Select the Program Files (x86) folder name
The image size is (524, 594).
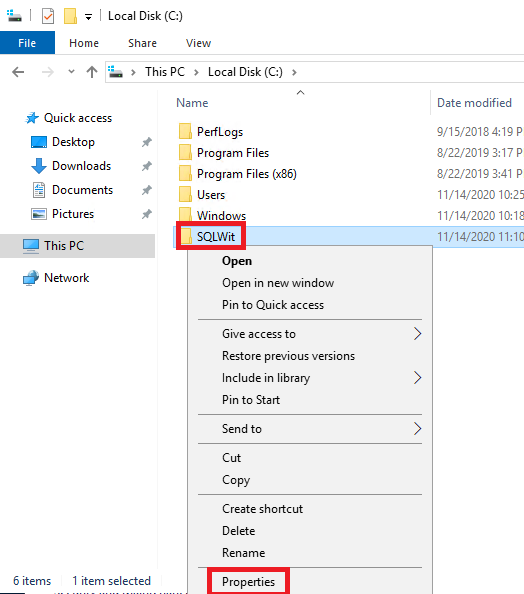tap(247, 174)
